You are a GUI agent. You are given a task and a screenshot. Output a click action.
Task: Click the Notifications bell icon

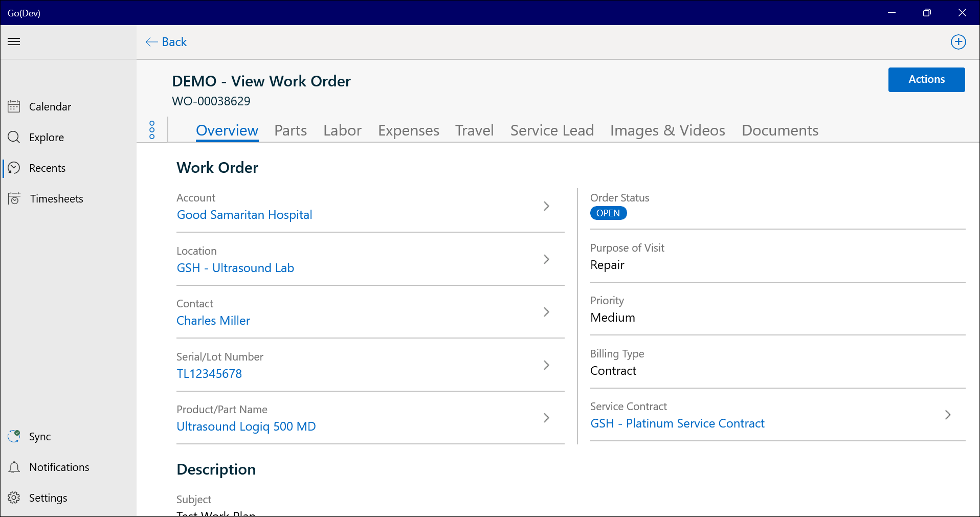14,467
